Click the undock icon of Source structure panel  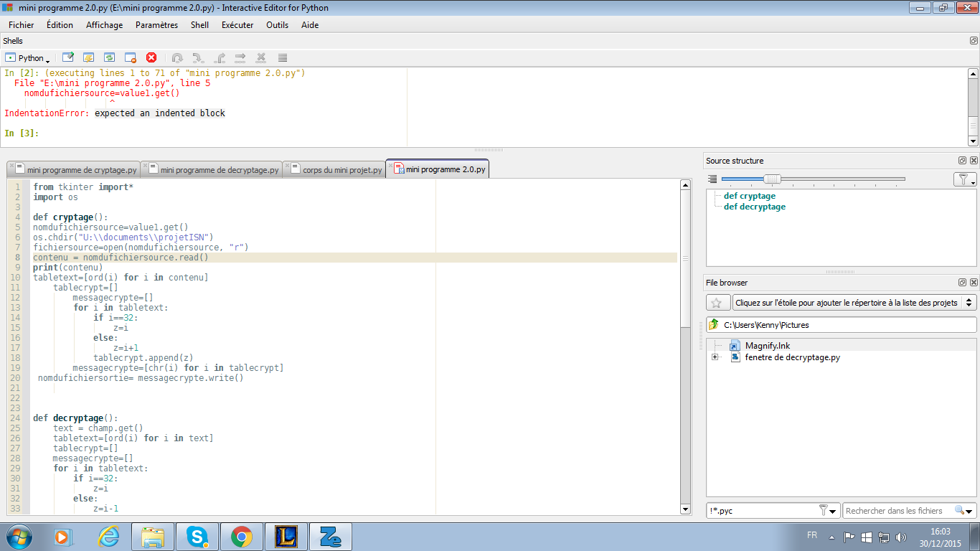[962, 161]
